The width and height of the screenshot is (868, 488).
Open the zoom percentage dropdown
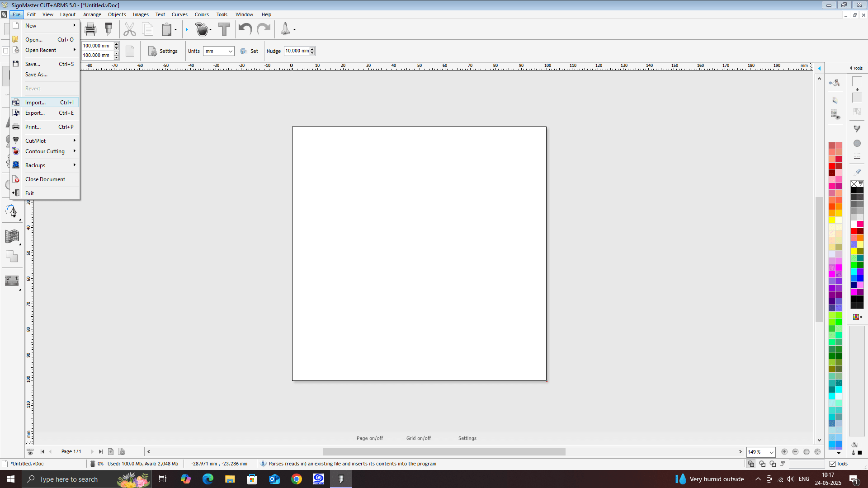(771, 452)
